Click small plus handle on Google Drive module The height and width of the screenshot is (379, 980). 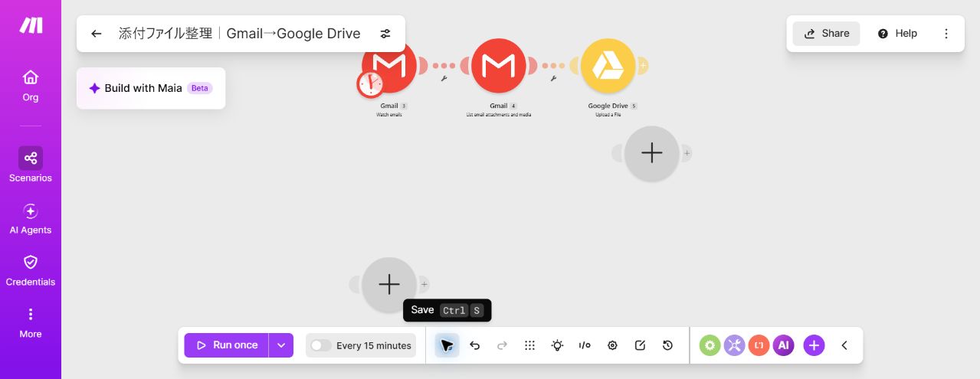[x=643, y=66]
